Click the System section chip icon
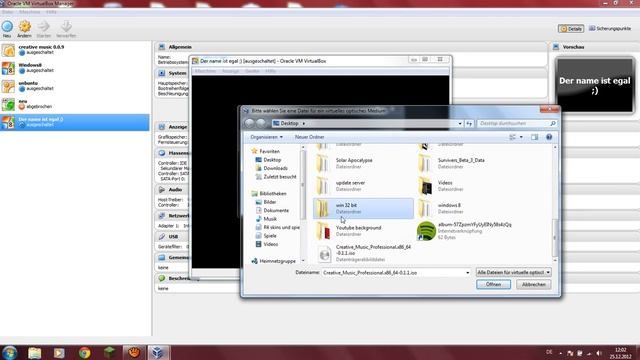This screenshot has width=640, height=360. tap(162, 73)
